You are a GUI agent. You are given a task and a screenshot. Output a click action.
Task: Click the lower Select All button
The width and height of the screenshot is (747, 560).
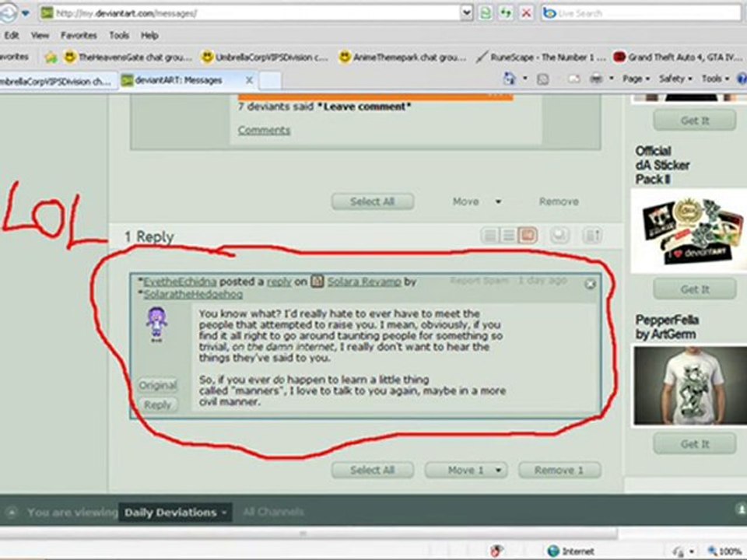coord(373,471)
